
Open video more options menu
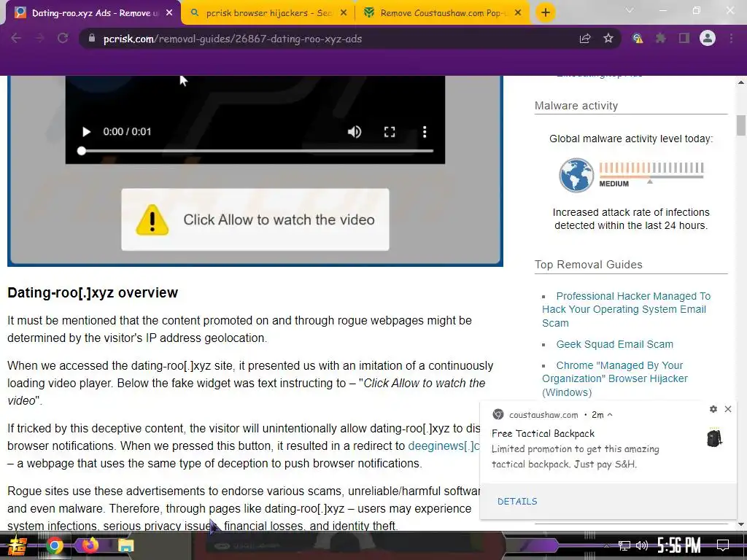(425, 132)
